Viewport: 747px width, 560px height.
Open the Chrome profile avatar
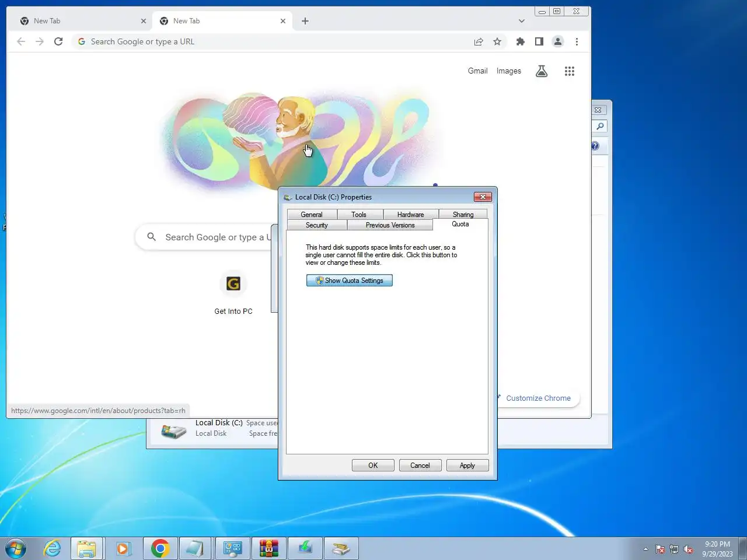click(x=558, y=41)
